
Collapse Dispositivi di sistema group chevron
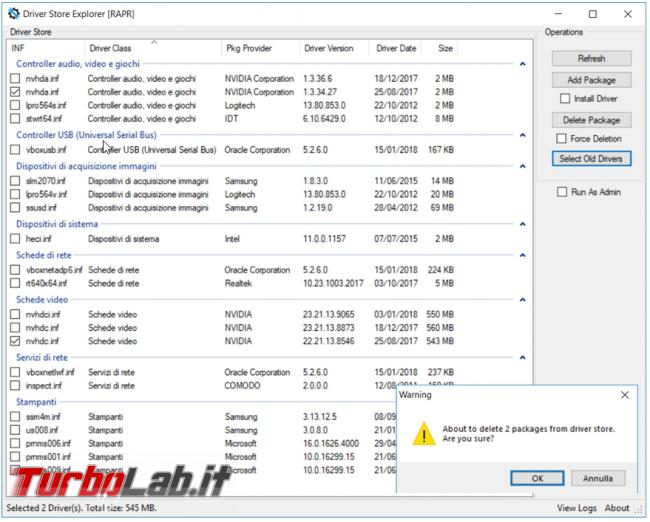pyautogui.click(x=523, y=224)
